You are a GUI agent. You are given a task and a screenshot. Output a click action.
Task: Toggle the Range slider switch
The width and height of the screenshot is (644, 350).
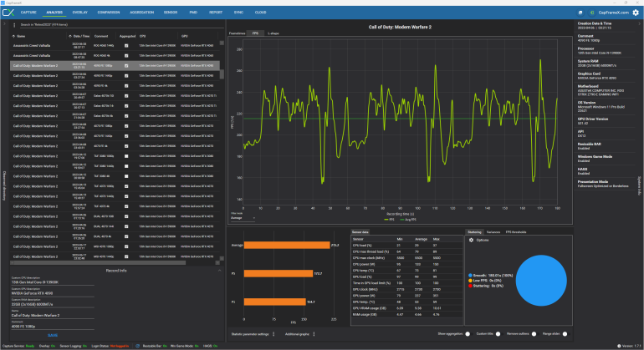click(x=565, y=334)
